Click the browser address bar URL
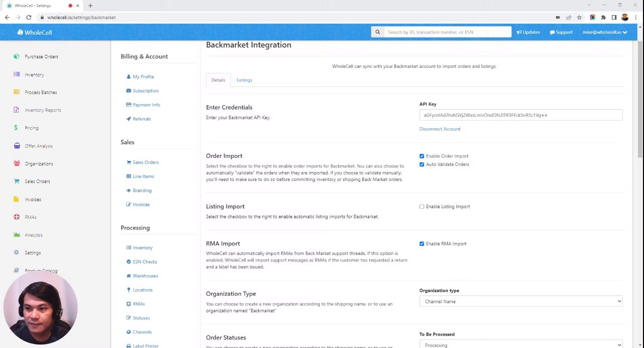644x348 pixels. pos(82,17)
